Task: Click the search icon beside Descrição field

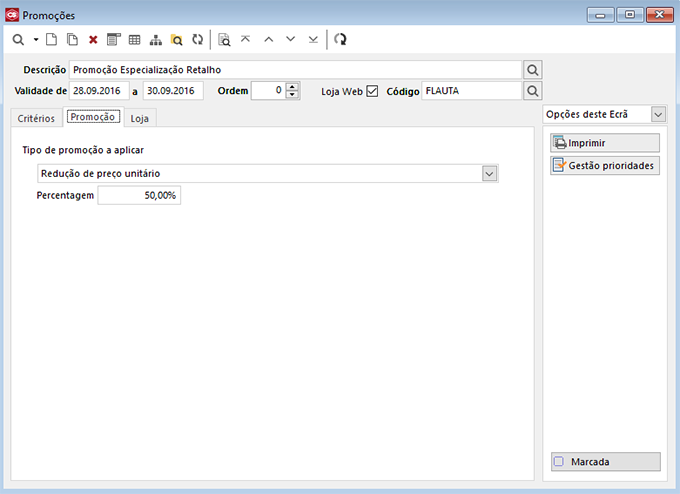Action: pos(533,70)
